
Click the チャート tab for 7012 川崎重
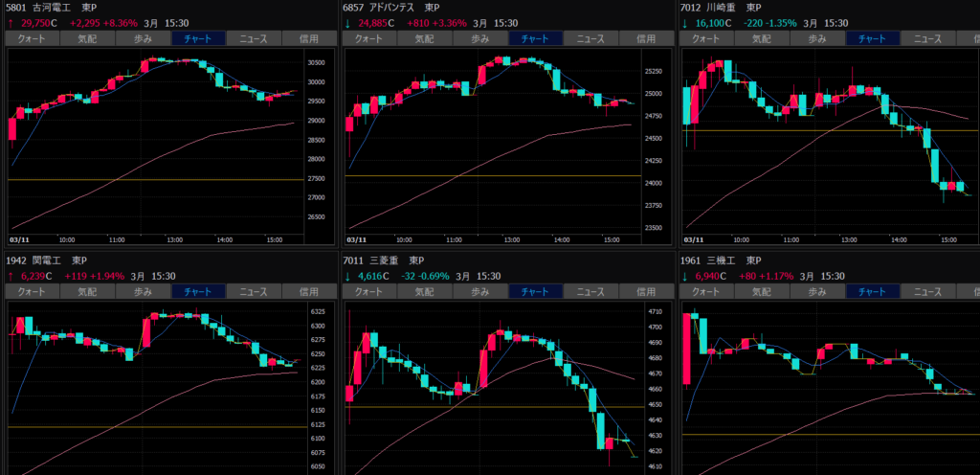point(872,39)
